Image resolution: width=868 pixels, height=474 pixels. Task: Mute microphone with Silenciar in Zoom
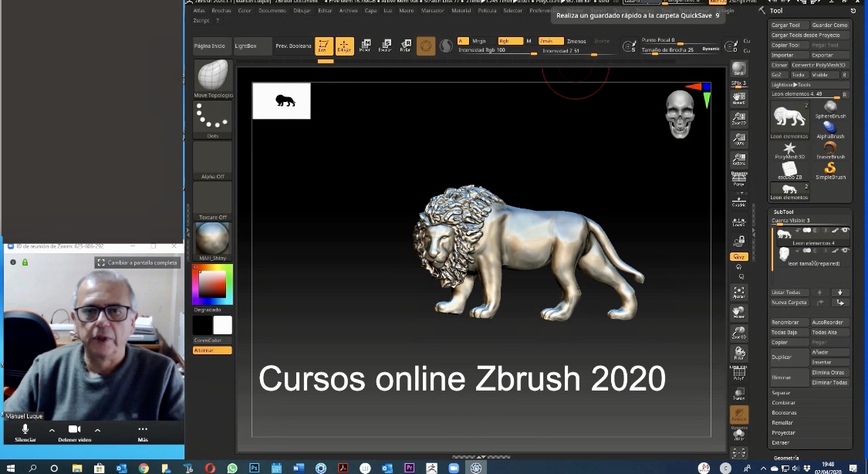(25, 432)
